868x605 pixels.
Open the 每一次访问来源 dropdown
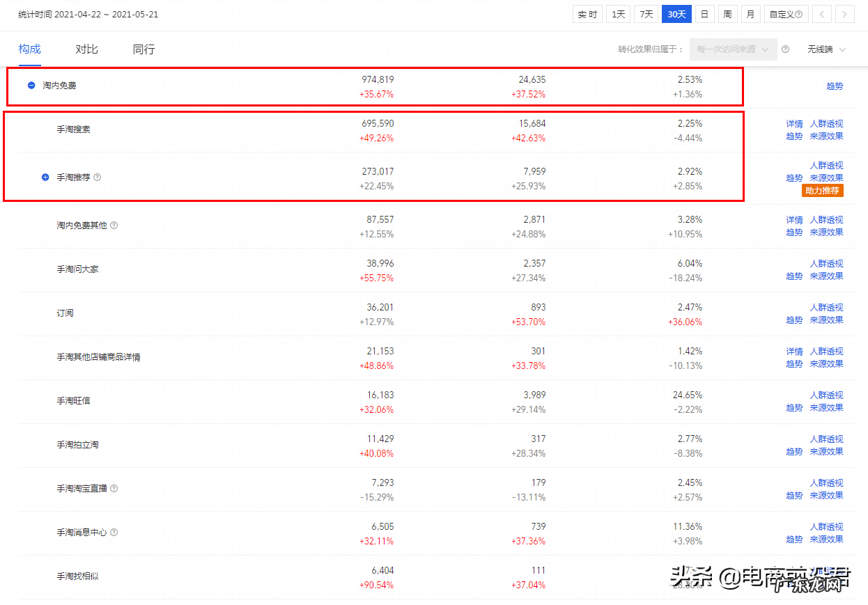733,49
